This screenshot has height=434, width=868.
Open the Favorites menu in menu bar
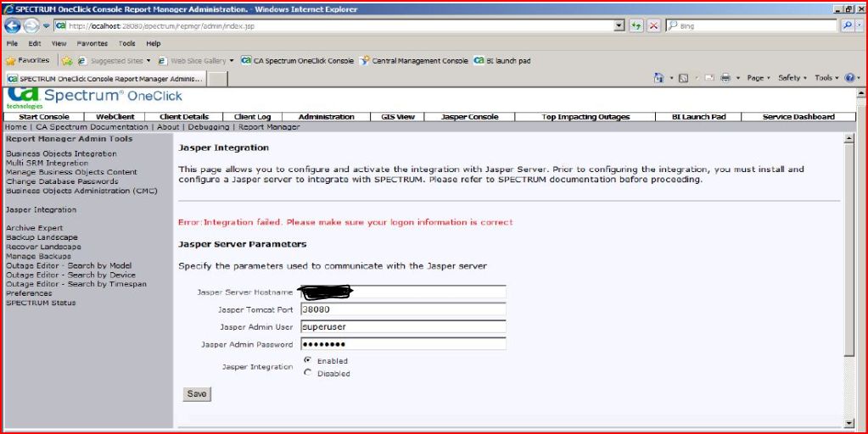pos(92,43)
